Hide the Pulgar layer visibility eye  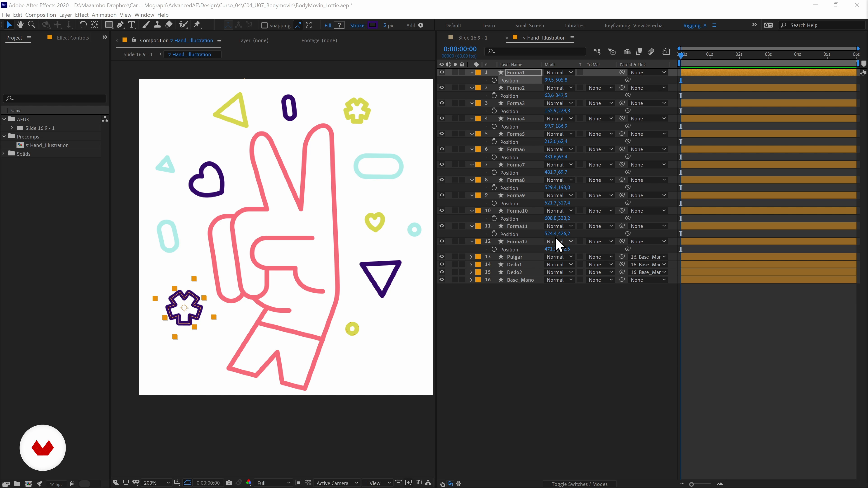pos(441,257)
